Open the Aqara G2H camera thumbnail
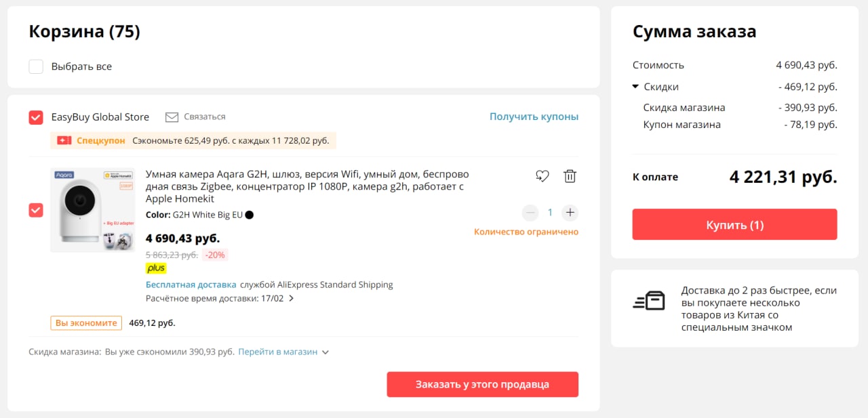Image resolution: width=868 pixels, height=418 pixels. pyautogui.click(x=92, y=210)
